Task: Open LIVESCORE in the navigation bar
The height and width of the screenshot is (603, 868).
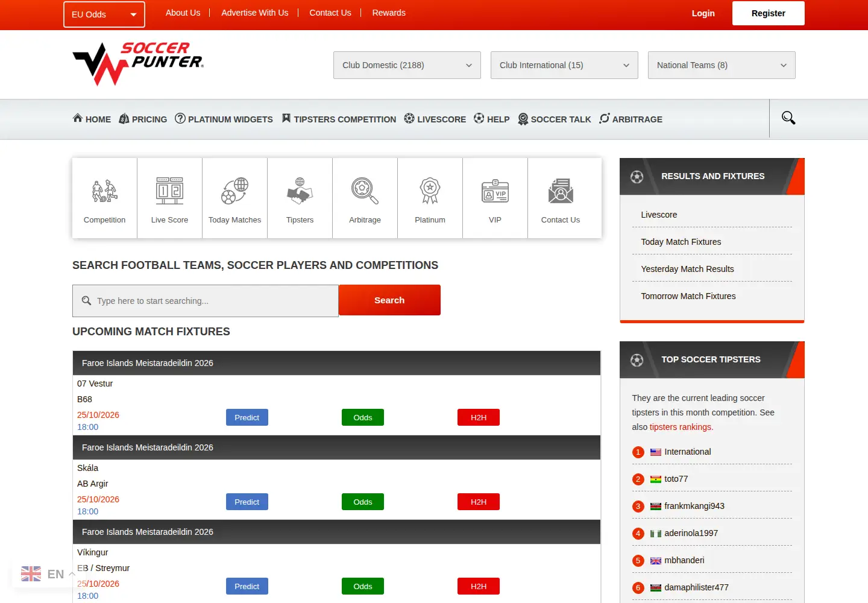Action: click(435, 119)
